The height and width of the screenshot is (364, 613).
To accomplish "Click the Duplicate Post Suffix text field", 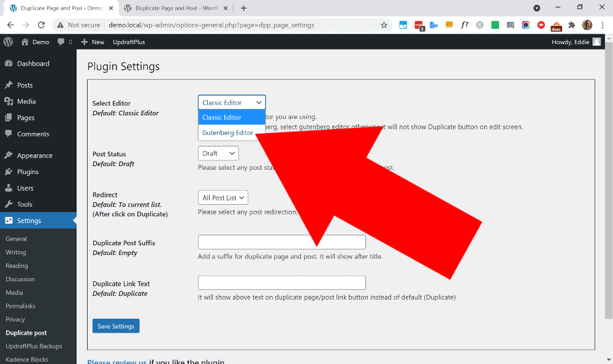I will (x=281, y=242).
